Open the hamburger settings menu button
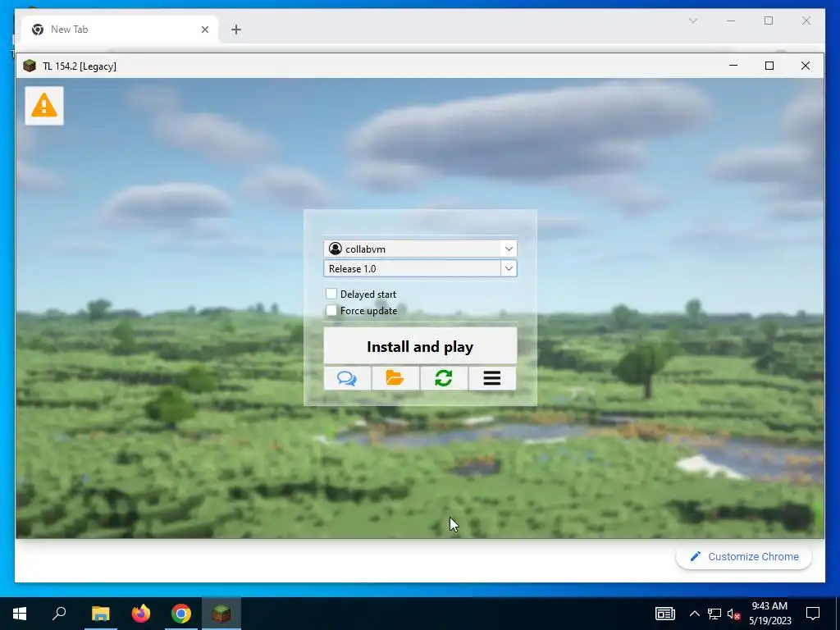Image resolution: width=840 pixels, height=630 pixels. 492,378
